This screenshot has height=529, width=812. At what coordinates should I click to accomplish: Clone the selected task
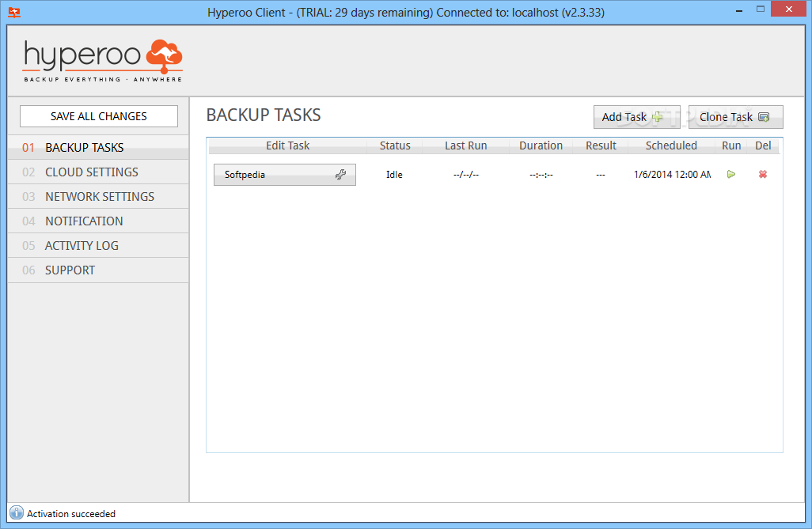click(x=735, y=117)
